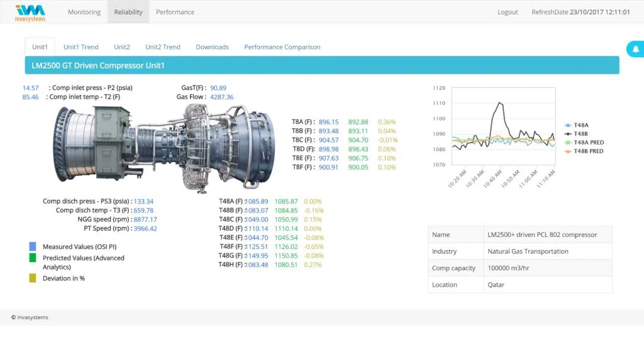
Task: Toggle T48B PRED legend entry
Action: (x=584, y=151)
